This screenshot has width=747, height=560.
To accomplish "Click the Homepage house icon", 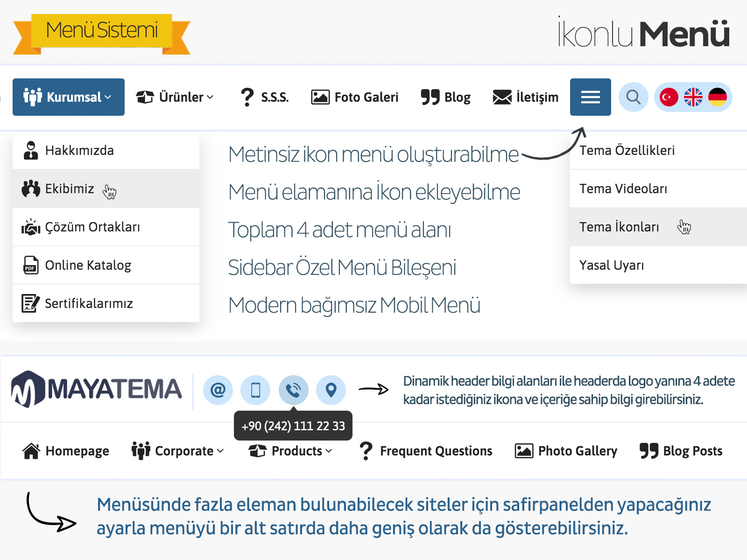I will (31, 451).
